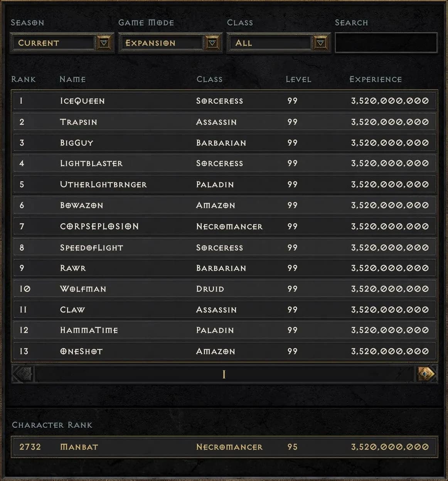This screenshot has height=481, width=448.
Task: Click the Game Mode dropdown arrow icon
Action: [x=212, y=43]
